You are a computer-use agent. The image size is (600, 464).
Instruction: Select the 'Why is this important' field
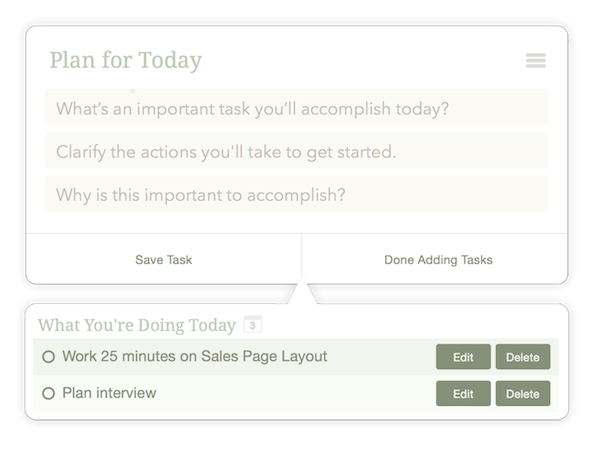coord(296,194)
